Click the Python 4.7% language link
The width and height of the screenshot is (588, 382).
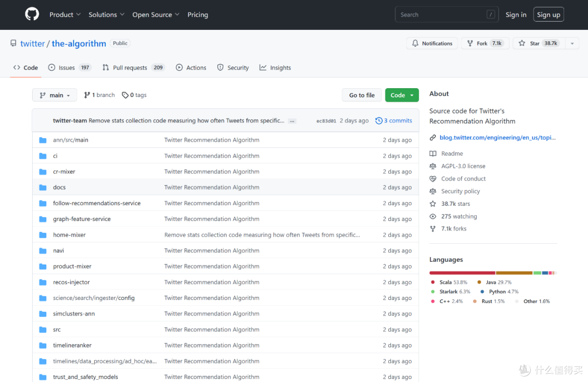[499, 292]
